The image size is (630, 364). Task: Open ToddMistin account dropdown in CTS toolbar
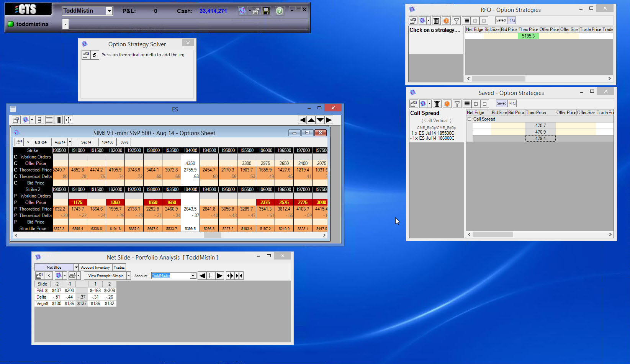point(109,11)
